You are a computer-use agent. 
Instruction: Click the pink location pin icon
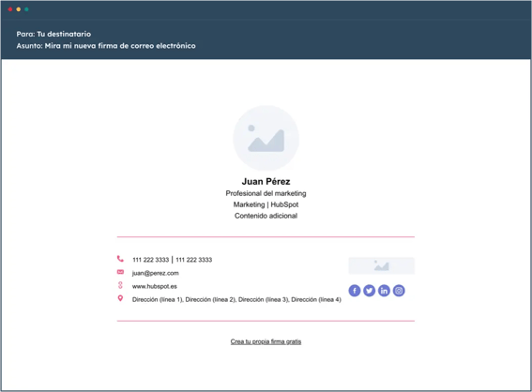120,298
